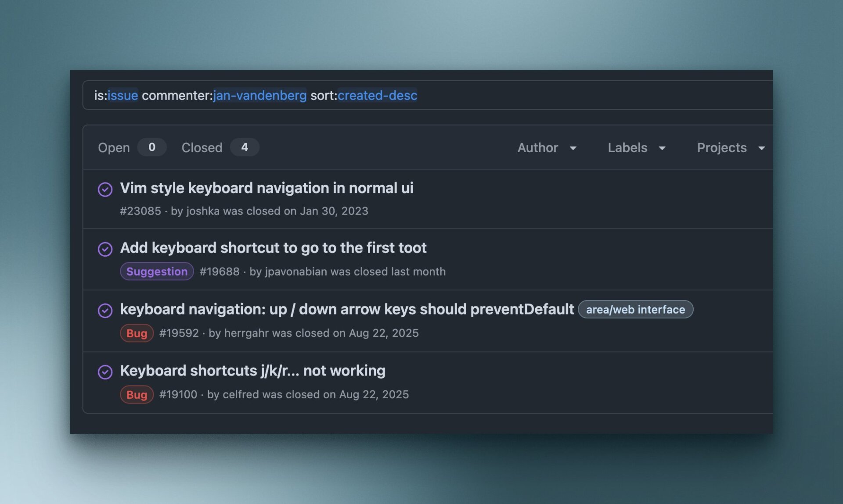
Task: Open the Labels filter dropdown
Action: pyautogui.click(x=635, y=148)
